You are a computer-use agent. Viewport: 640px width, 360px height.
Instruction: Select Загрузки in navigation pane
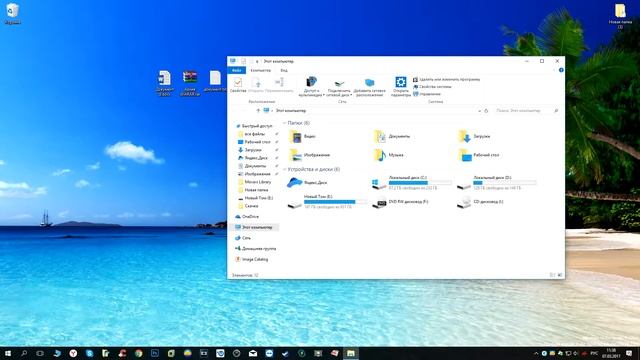point(250,150)
